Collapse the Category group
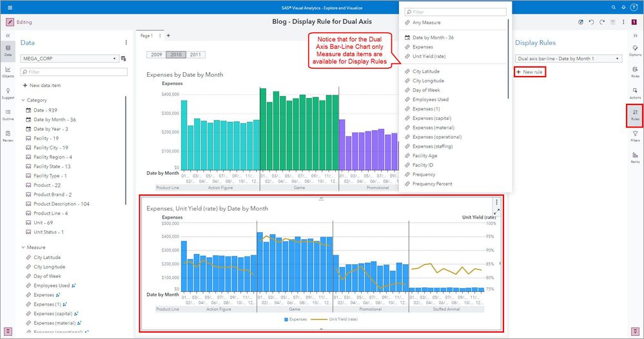The height and width of the screenshot is (339, 644). tap(23, 100)
